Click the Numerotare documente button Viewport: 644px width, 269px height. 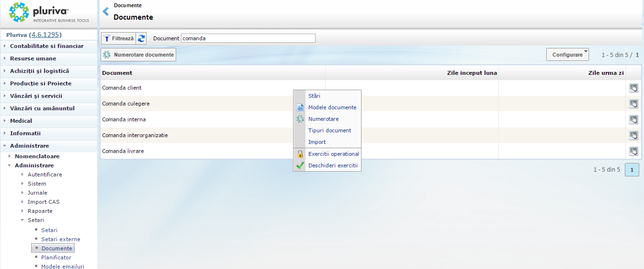(x=138, y=55)
